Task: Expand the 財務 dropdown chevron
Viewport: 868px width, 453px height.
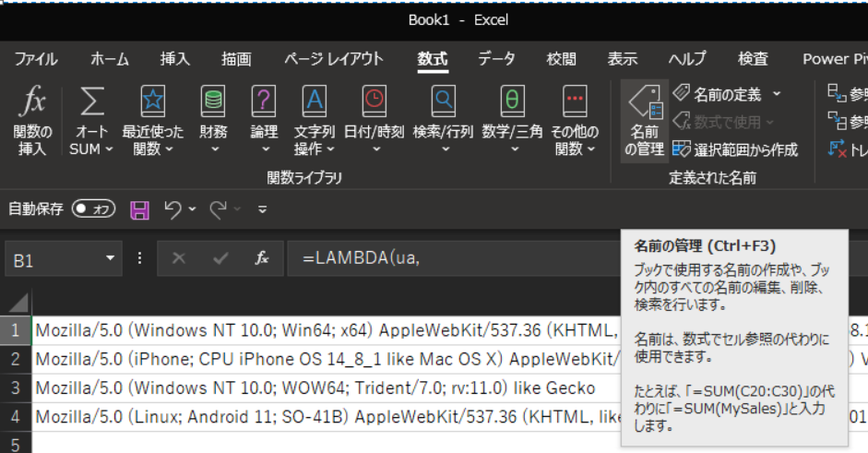Action: click(215, 149)
